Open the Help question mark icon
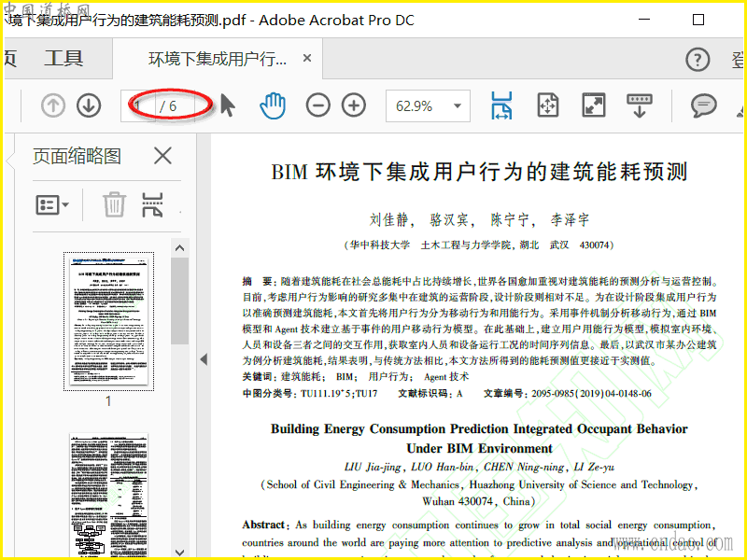 [698, 60]
